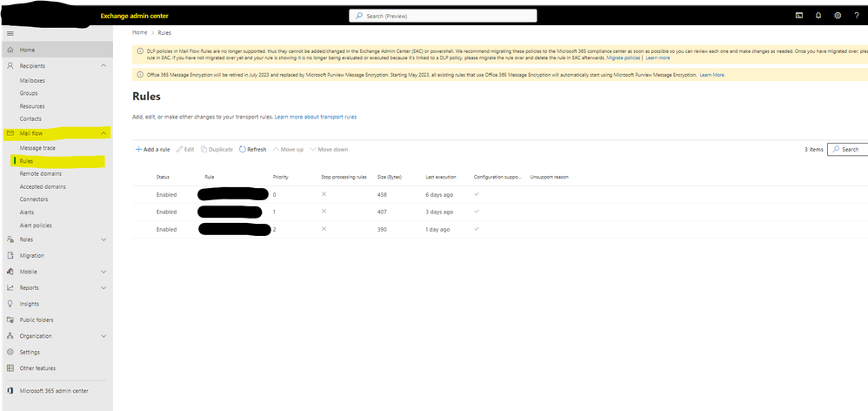Expand the Reports section
This screenshot has height=411, width=868.
(x=103, y=287)
